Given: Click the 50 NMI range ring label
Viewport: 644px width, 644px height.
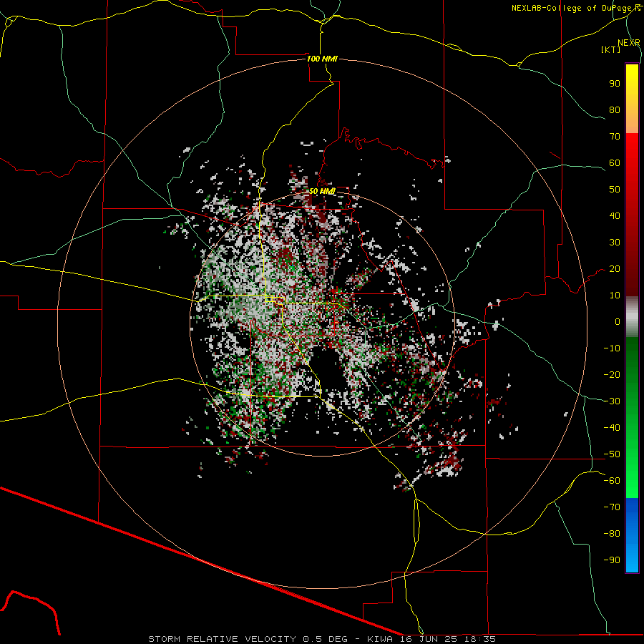Looking at the screenshot, I should point(322,191).
